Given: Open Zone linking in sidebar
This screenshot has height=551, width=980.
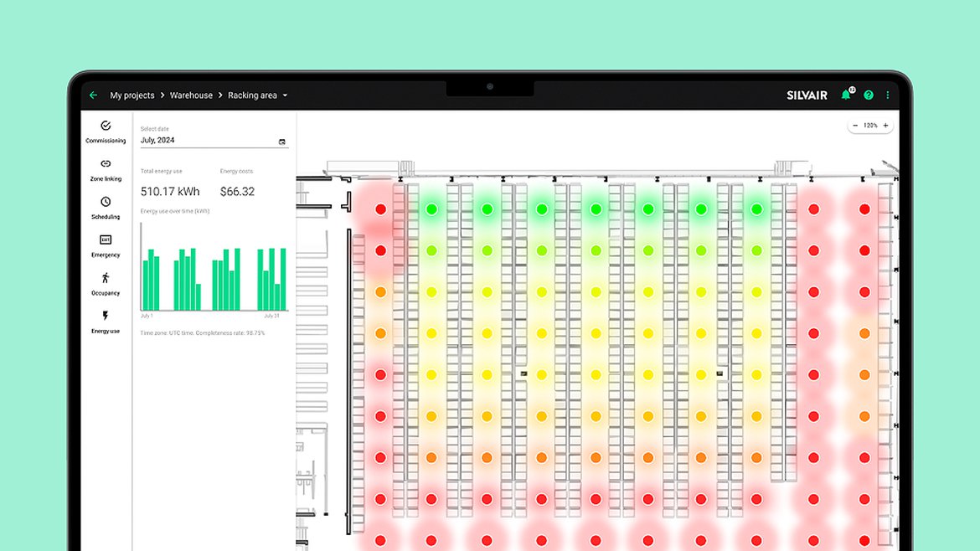Looking at the screenshot, I should tap(106, 170).
